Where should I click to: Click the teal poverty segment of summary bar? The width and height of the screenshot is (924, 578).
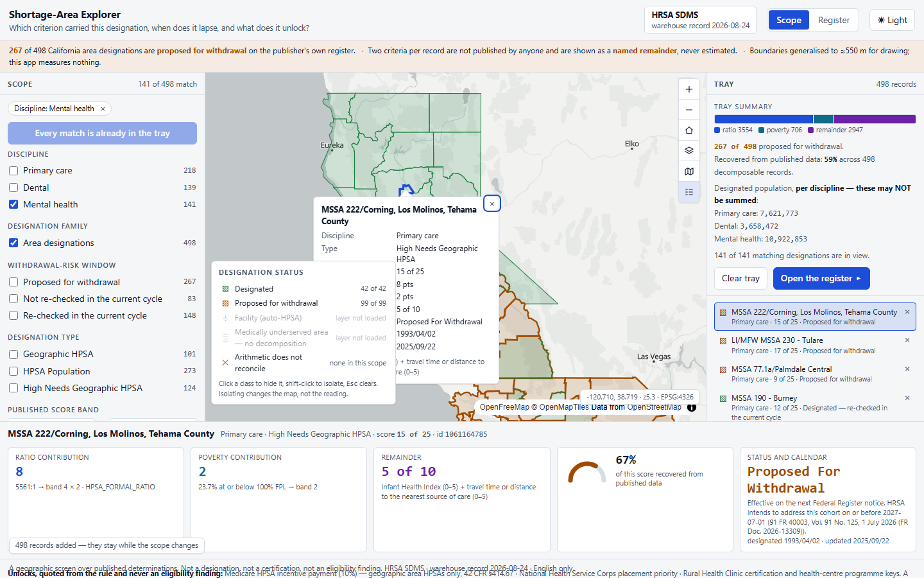point(823,119)
